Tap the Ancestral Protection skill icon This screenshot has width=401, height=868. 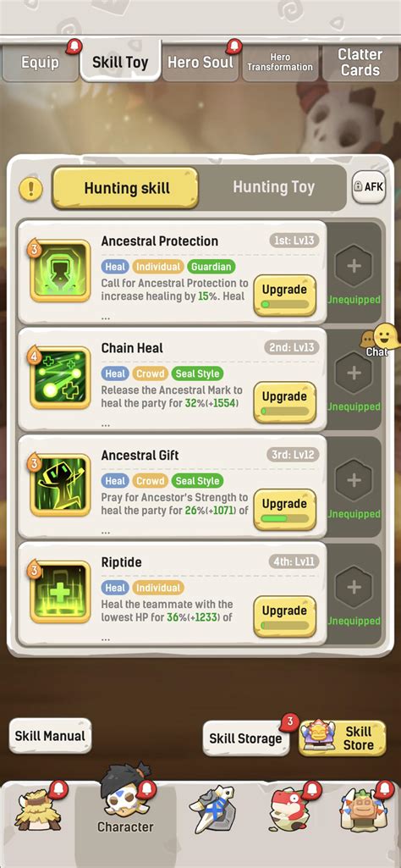pyautogui.click(x=60, y=271)
